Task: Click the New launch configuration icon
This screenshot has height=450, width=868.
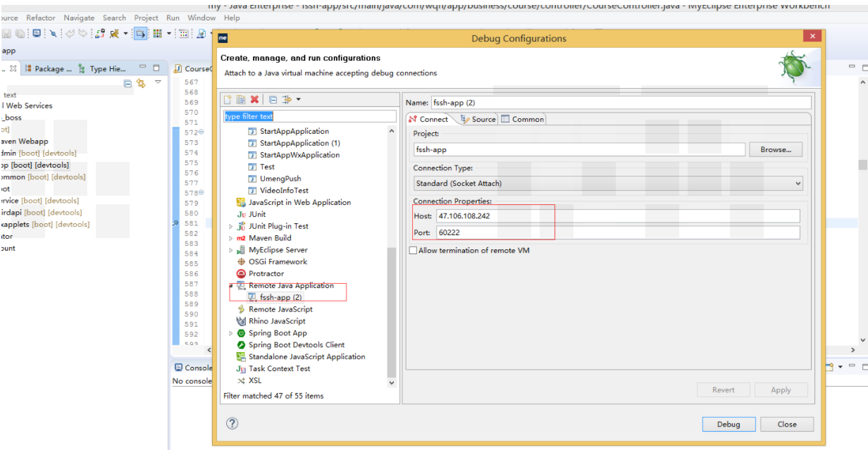Action: [x=228, y=100]
